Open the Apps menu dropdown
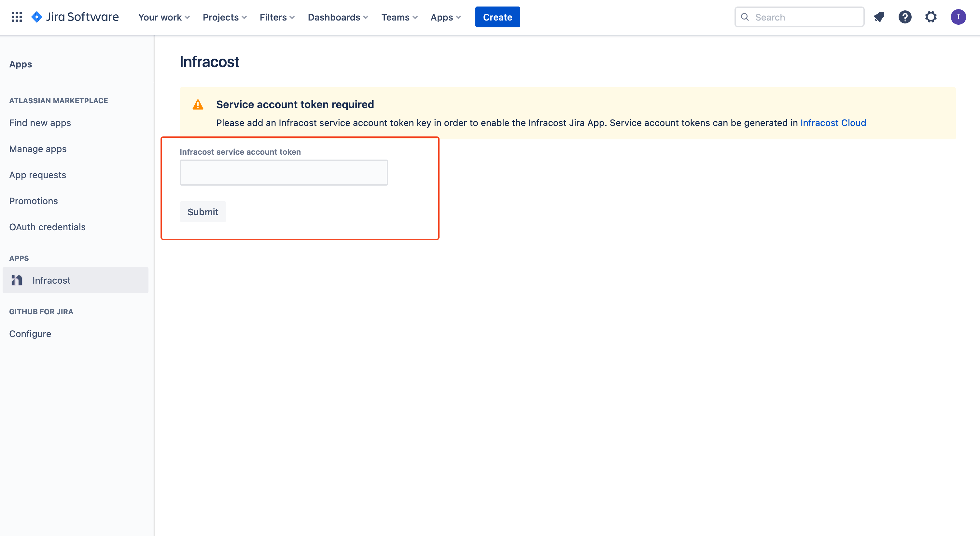980x536 pixels. tap(446, 17)
